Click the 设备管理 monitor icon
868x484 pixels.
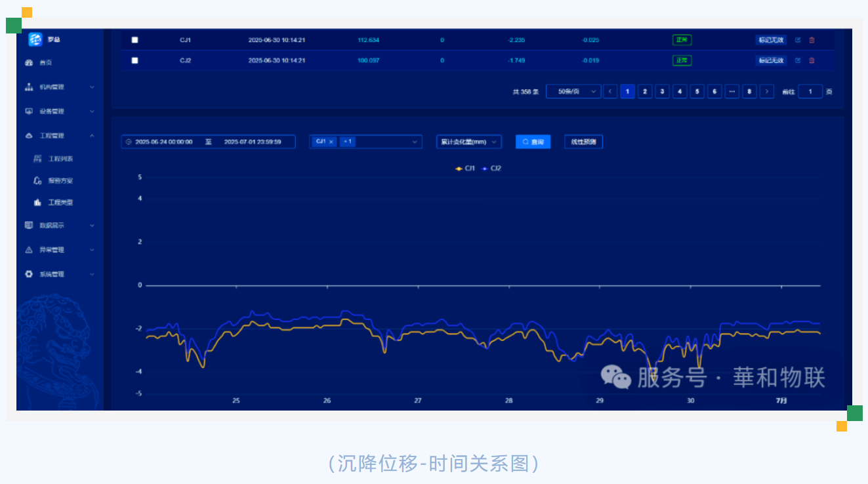click(x=28, y=111)
